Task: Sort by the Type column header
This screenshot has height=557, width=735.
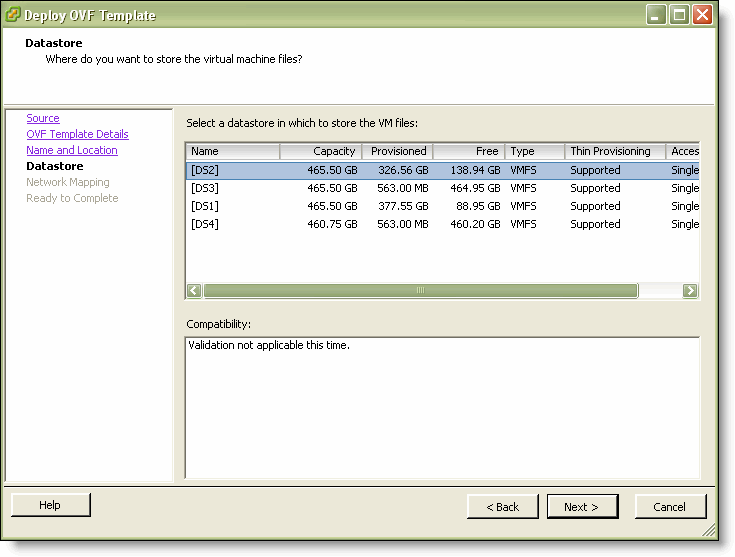Action: tap(534, 151)
